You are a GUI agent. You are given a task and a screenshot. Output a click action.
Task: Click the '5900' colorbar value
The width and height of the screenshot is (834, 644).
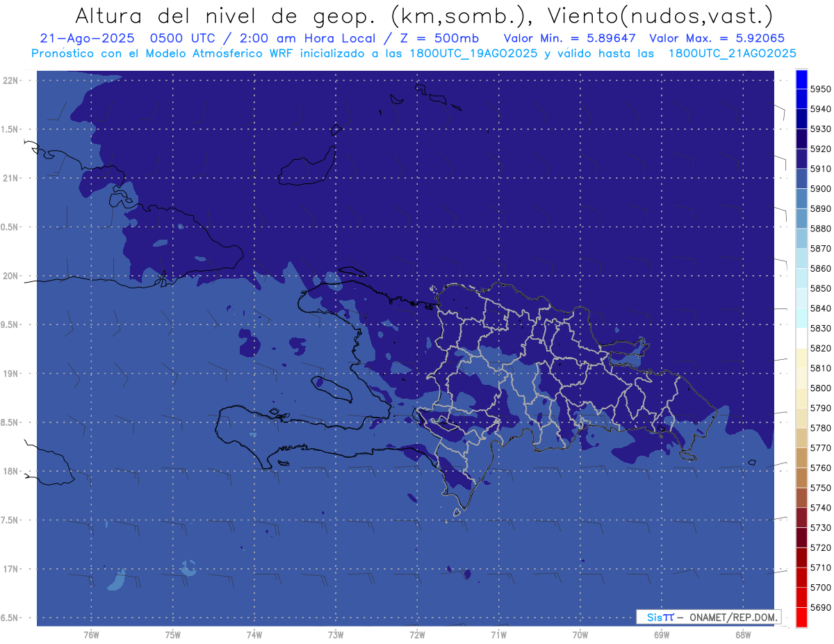[x=821, y=189]
